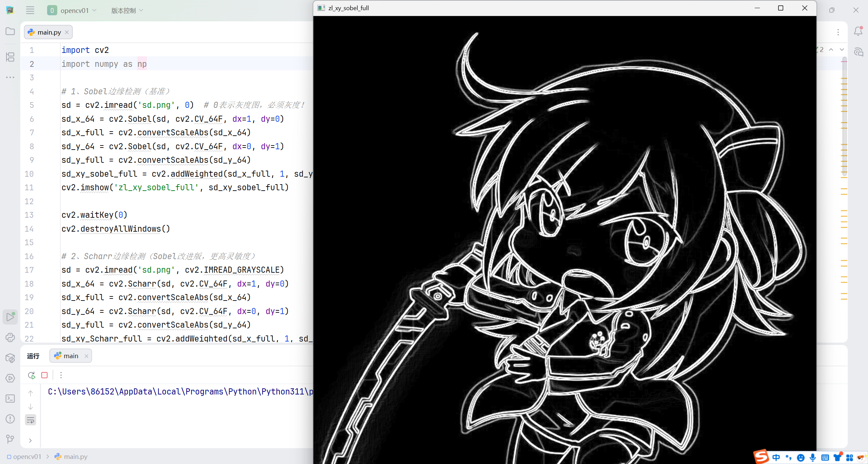Open Python Packages tool window
This screenshot has width=868, height=464.
(x=10, y=358)
